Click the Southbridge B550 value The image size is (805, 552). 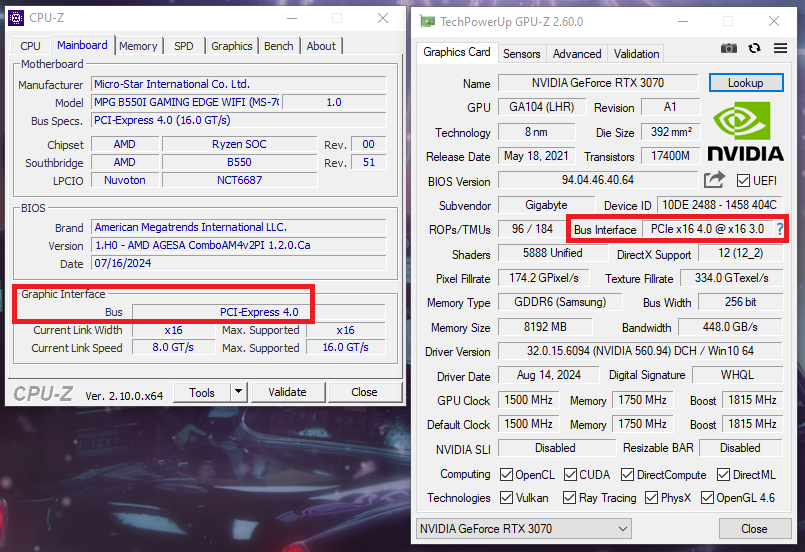(x=240, y=162)
